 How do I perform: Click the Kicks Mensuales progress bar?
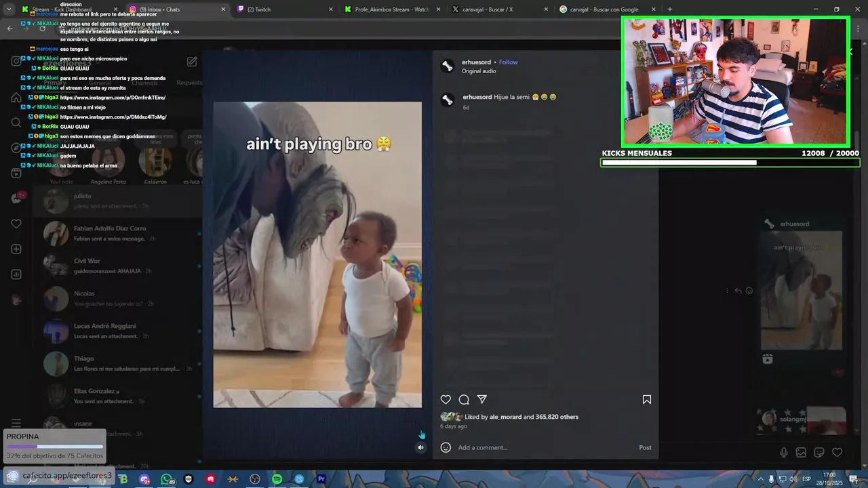point(730,163)
